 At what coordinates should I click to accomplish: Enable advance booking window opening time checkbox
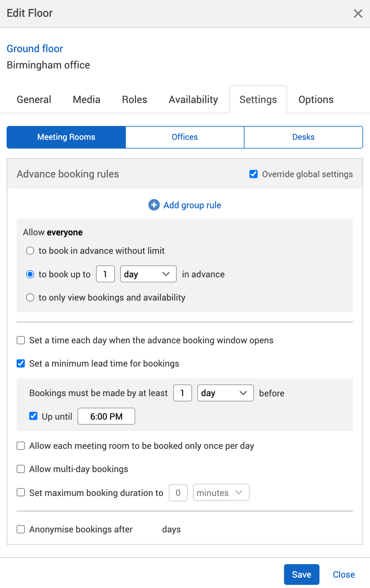[21, 340]
